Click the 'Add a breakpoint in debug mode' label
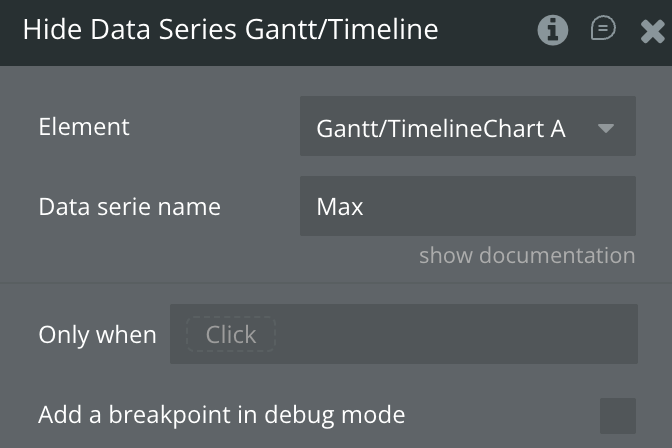The width and height of the screenshot is (672, 448). tap(221, 414)
